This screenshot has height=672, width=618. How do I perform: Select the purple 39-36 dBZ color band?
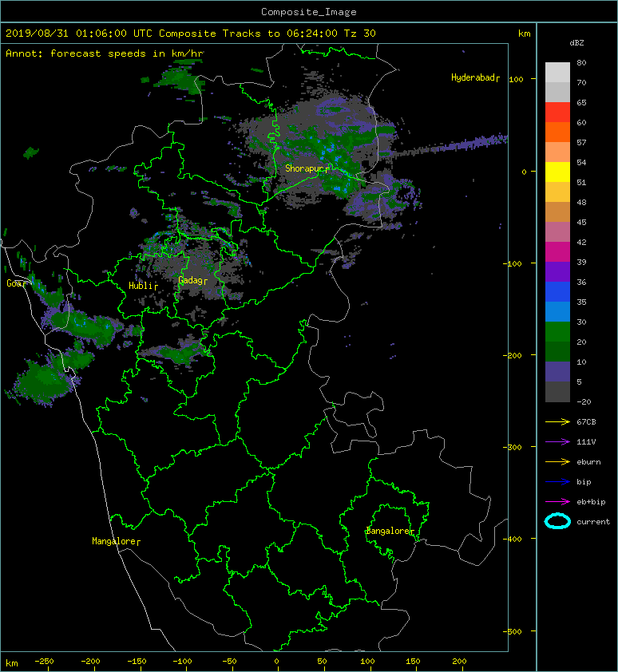tap(557, 272)
